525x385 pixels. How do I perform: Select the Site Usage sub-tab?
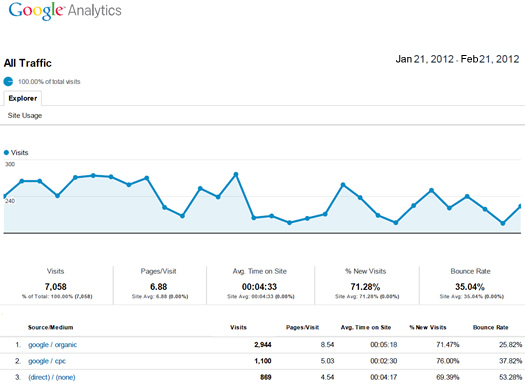(25, 116)
